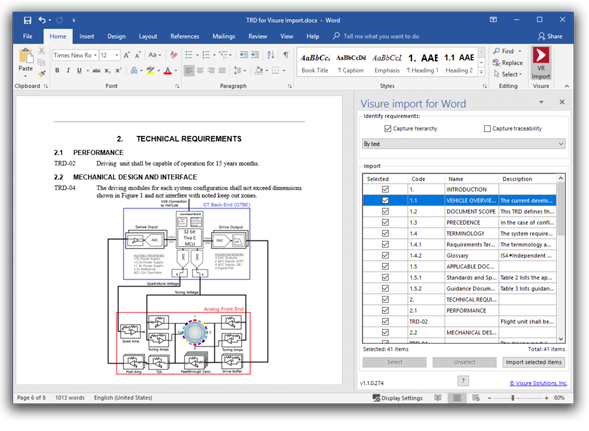
Task: Click the text highlight color swatch
Action: click(x=151, y=70)
